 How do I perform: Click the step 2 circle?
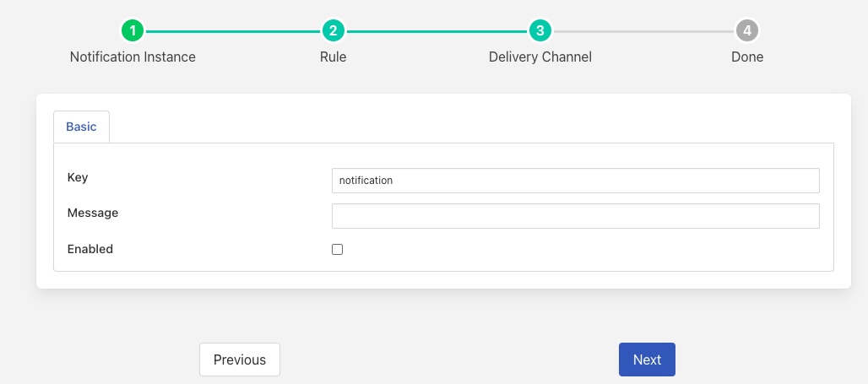[334, 31]
